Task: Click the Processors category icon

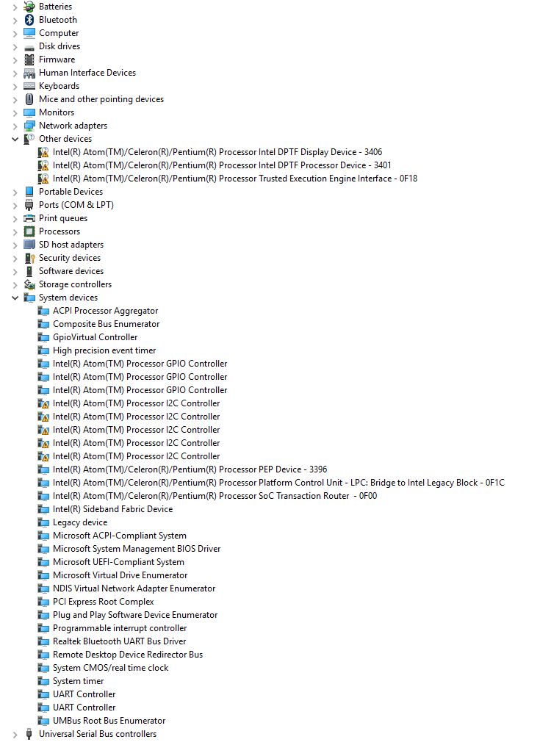Action: point(29,231)
